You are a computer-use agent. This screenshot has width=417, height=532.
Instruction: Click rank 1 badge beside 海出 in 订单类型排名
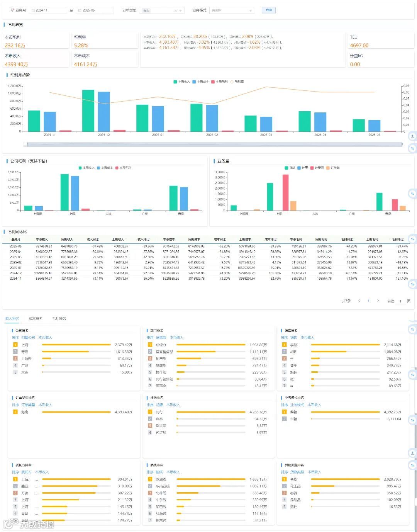(15, 412)
